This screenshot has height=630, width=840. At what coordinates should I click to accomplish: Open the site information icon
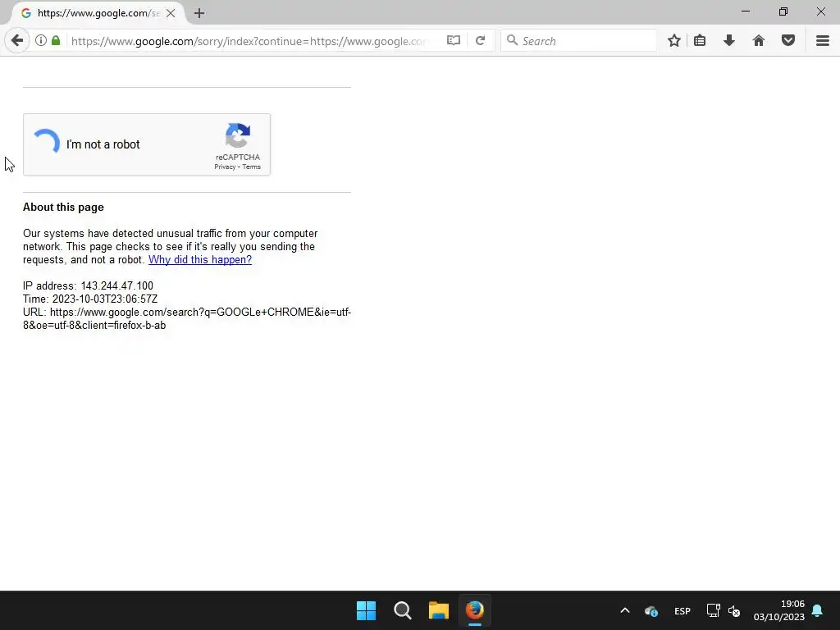(41, 41)
